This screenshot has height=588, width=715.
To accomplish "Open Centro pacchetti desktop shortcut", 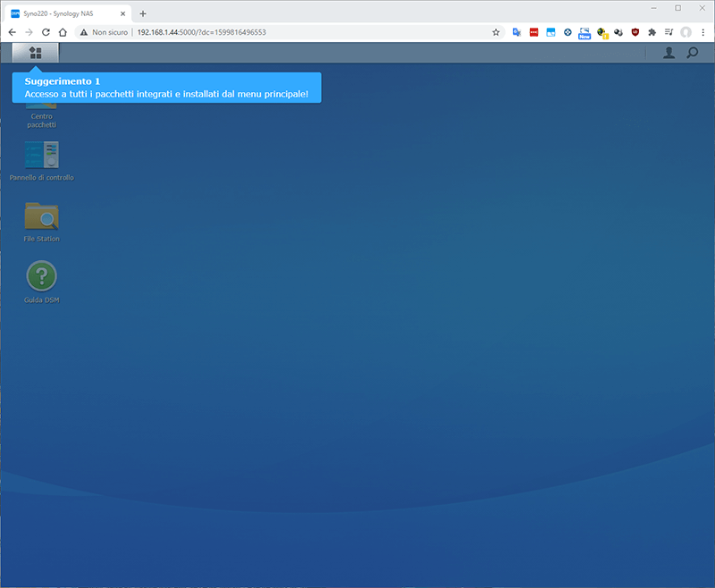I will click(41, 116).
